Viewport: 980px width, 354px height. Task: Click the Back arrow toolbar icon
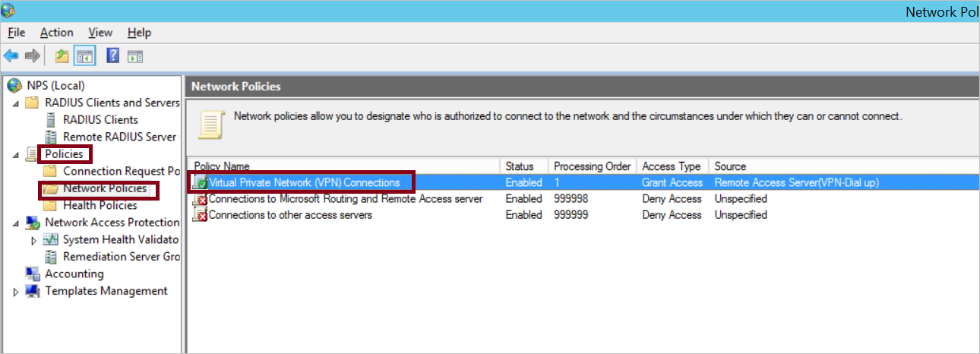pyautogui.click(x=11, y=55)
